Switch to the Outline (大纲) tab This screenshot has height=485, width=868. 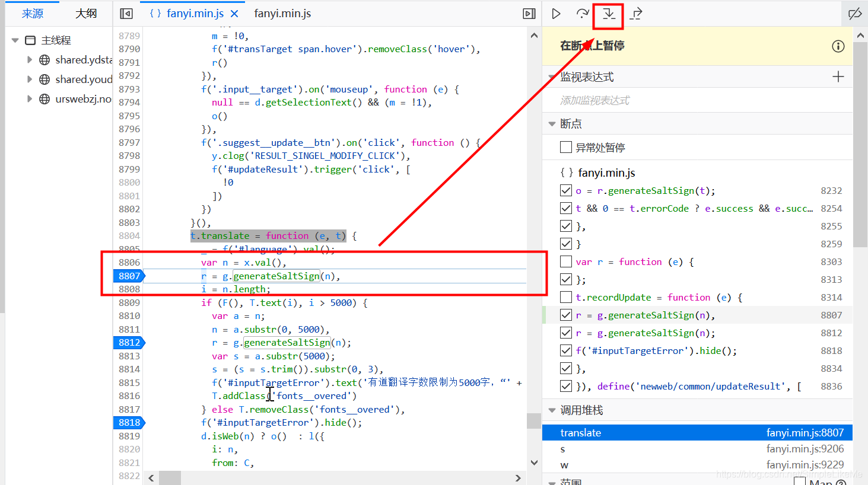tap(86, 14)
